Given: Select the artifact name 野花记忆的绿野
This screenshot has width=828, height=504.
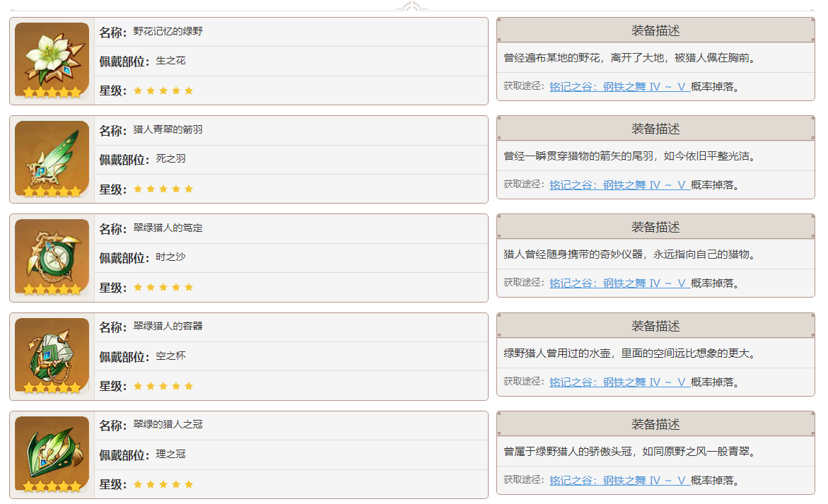Looking at the screenshot, I should [x=168, y=32].
